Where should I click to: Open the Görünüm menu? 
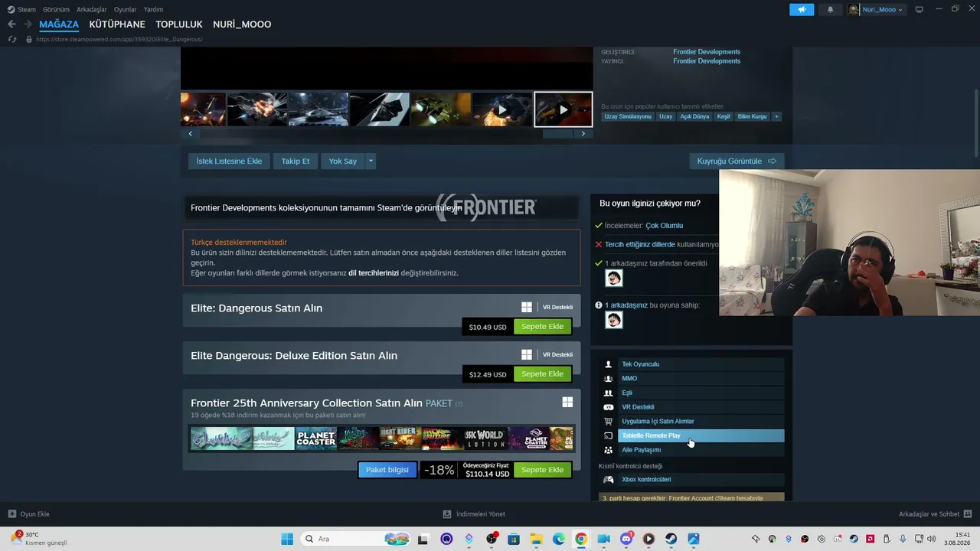[x=56, y=9]
